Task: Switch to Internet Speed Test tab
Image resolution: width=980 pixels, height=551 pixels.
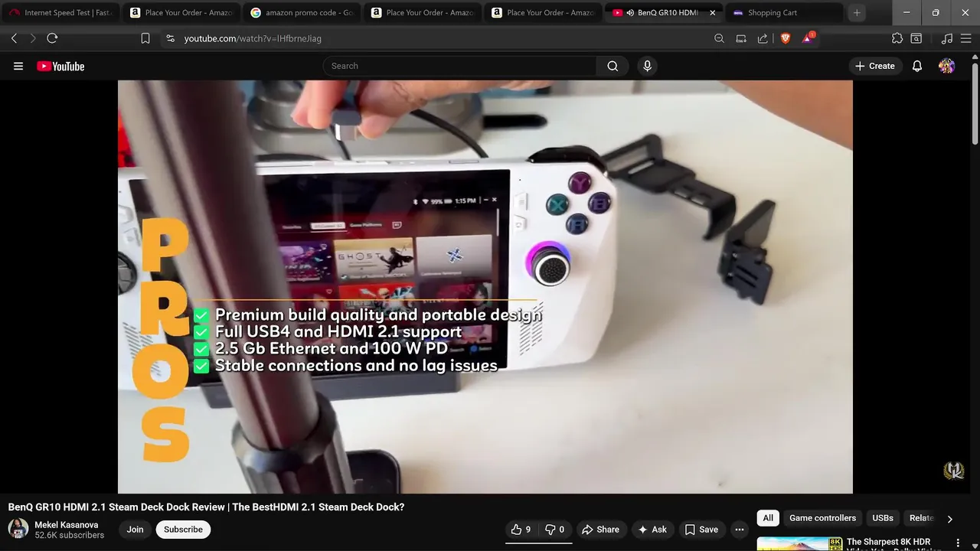Action: [61, 13]
